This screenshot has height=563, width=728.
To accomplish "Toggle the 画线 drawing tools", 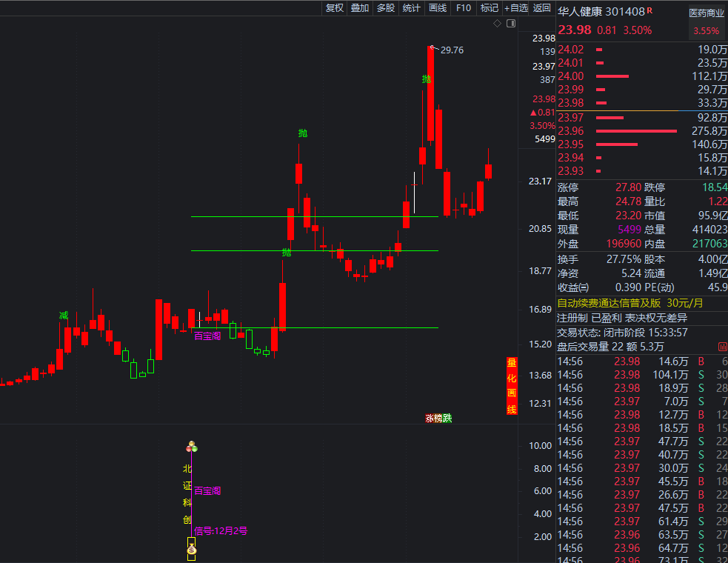I will point(438,8).
